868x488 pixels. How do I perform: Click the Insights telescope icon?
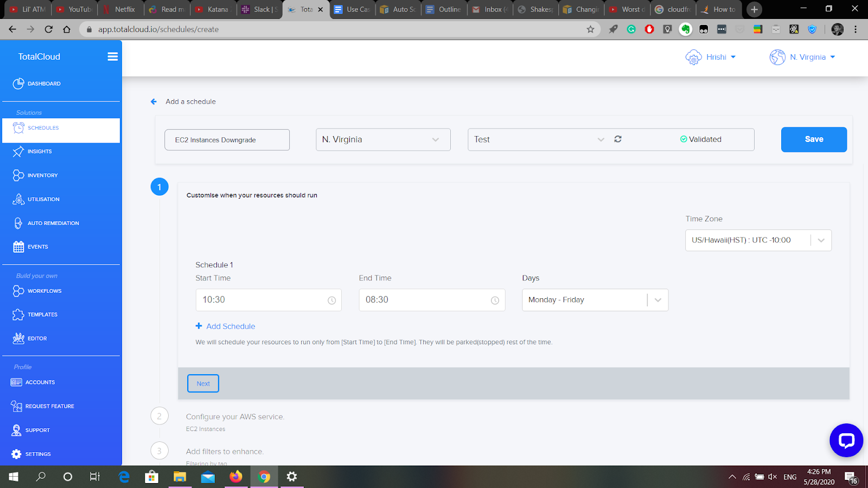[x=18, y=152]
